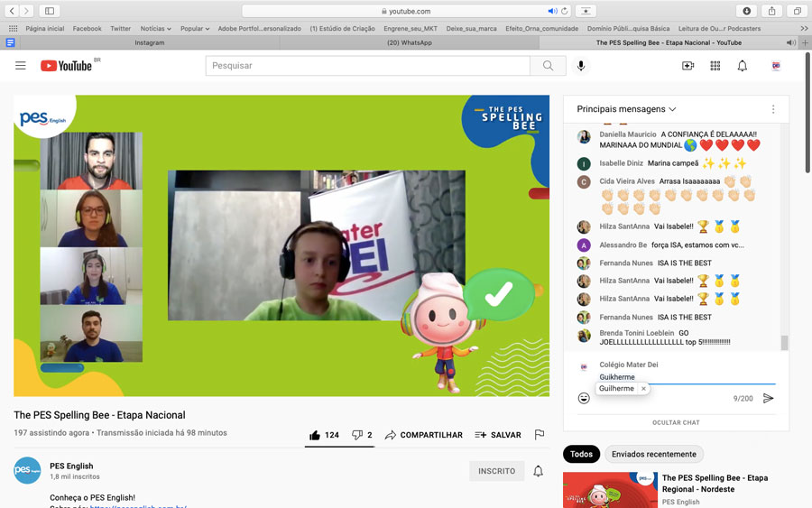This screenshot has height=508, width=812.
Task: Open Create video camera icon
Action: click(x=687, y=66)
